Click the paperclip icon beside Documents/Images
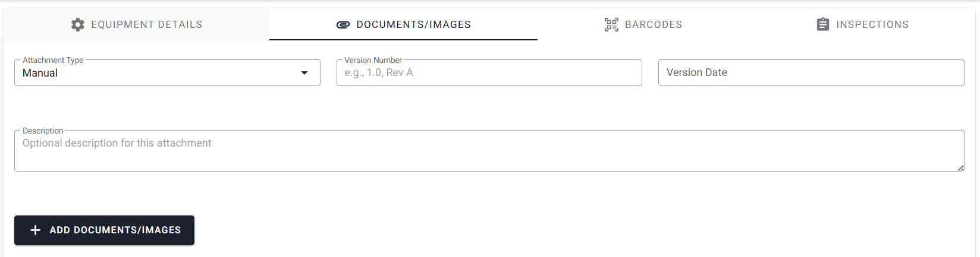Image resolution: width=980 pixels, height=257 pixels. coord(343,25)
